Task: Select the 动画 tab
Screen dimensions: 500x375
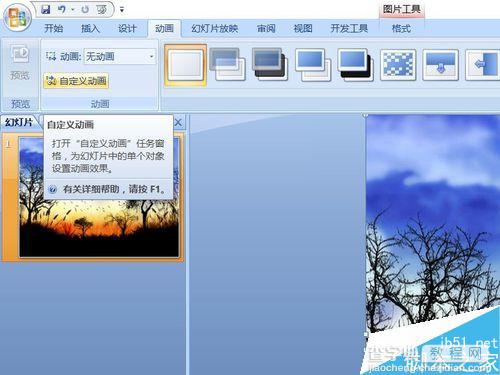Action: (x=164, y=28)
